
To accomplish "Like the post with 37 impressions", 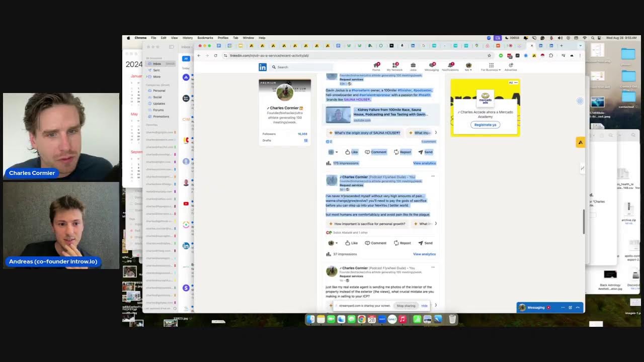I will pyautogui.click(x=351, y=243).
